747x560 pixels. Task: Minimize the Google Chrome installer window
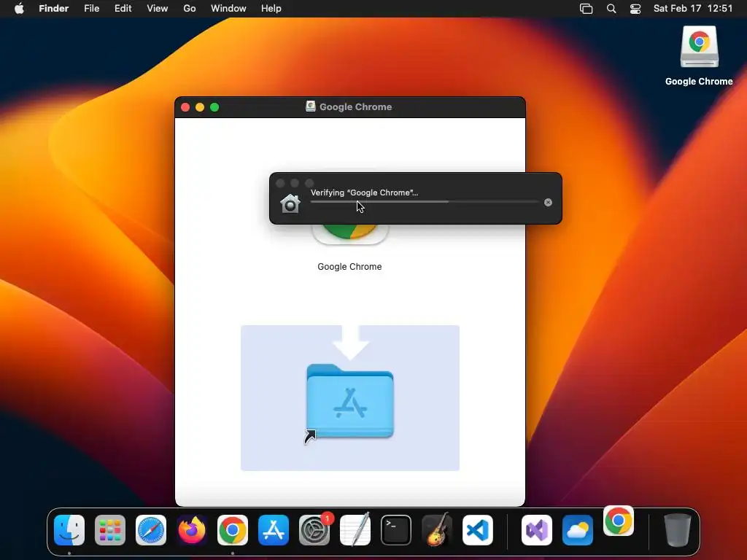tap(200, 107)
